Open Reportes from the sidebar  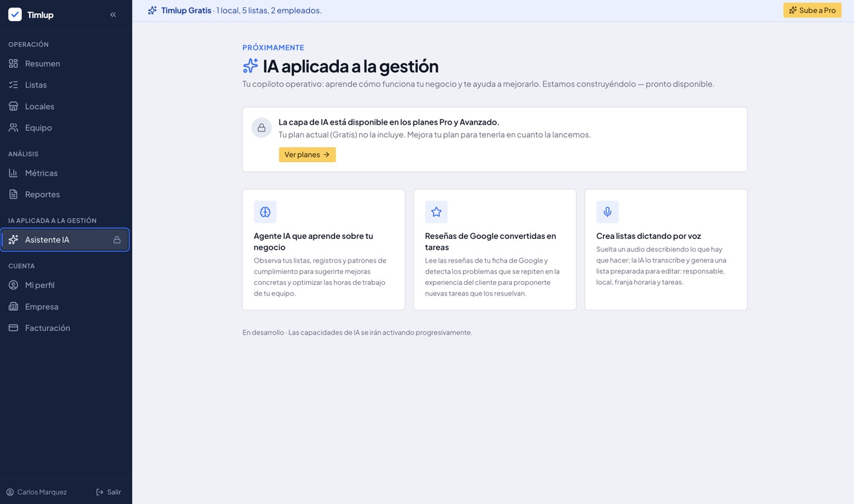click(65, 194)
